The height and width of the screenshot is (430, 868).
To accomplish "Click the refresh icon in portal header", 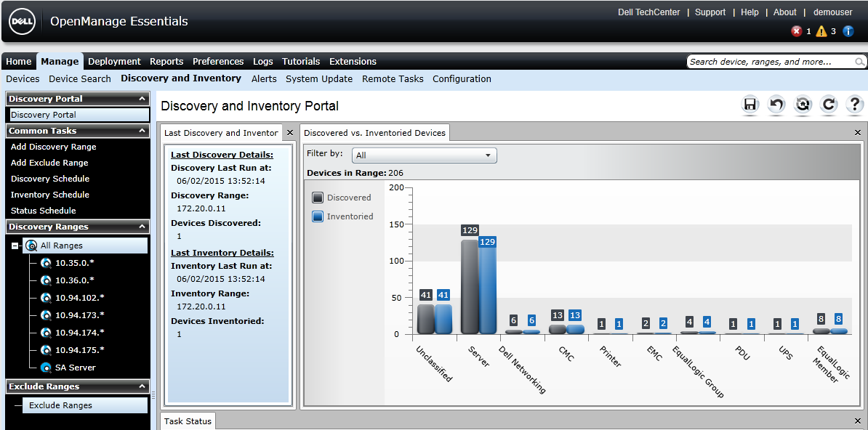I will pyautogui.click(x=828, y=105).
